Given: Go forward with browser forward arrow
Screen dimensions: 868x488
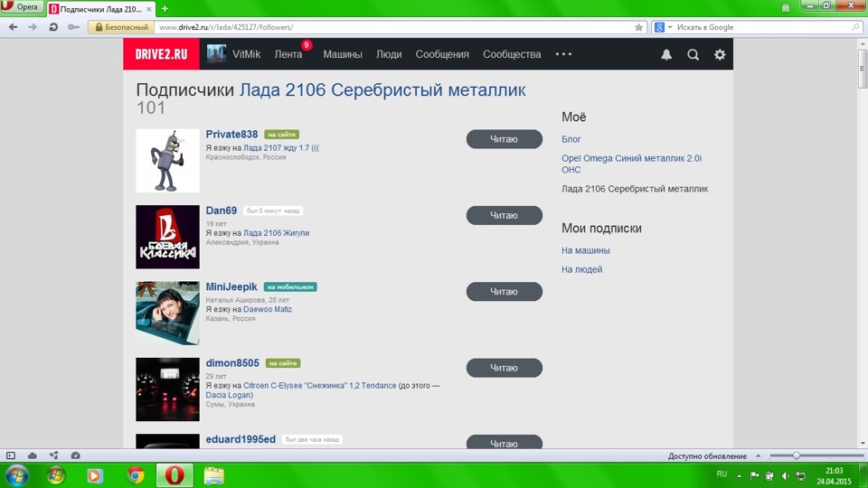Looking at the screenshot, I should click(33, 27).
